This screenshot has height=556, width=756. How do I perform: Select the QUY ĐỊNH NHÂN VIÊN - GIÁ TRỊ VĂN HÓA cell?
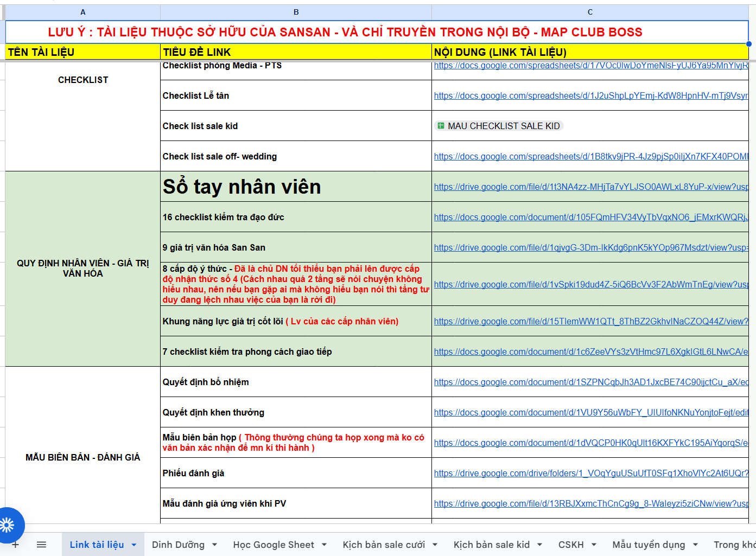pos(83,269)
